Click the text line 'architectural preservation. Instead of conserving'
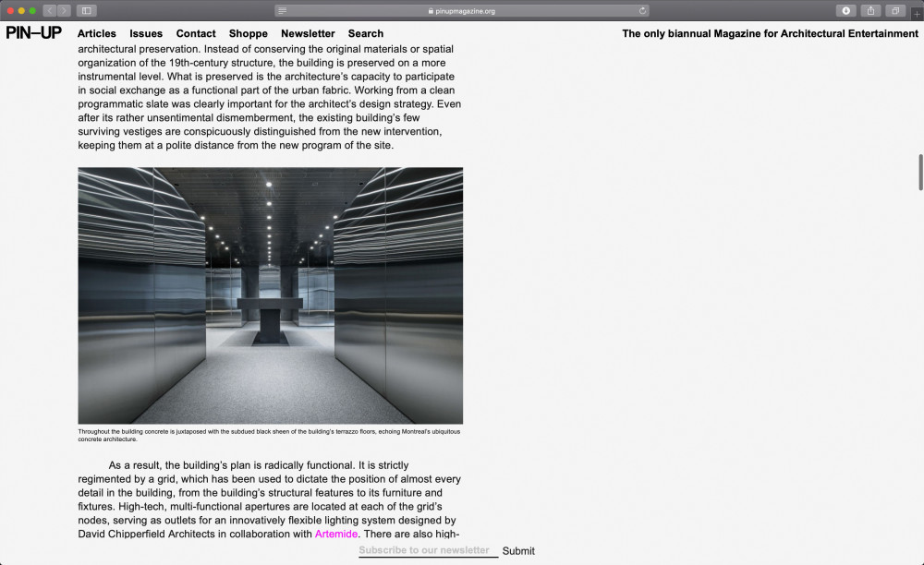 266,49
